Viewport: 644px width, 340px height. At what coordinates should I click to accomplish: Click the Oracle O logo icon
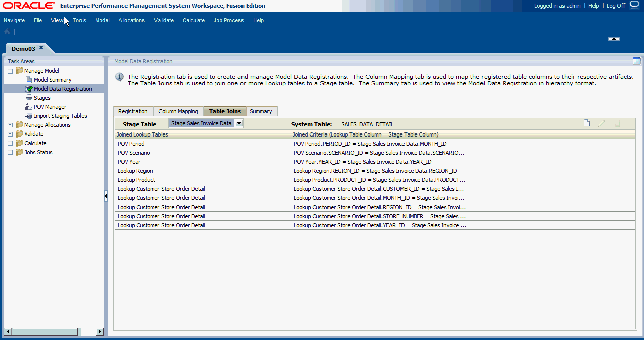pyautogui.click(x=635, y=5)
